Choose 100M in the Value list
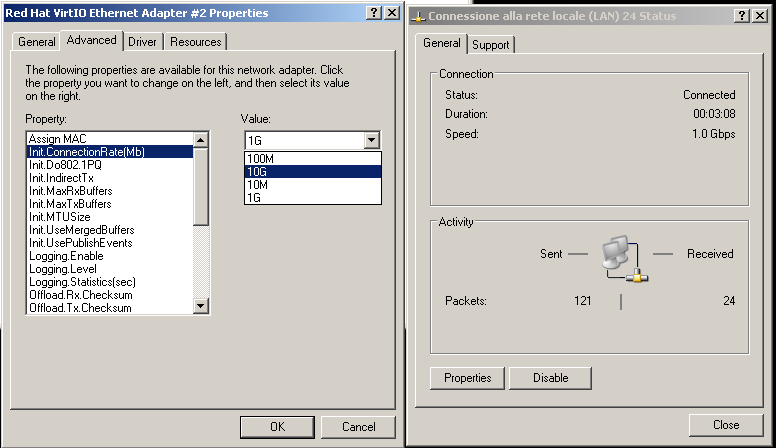This screenshot has height=448, width=776. click(313, 159)
